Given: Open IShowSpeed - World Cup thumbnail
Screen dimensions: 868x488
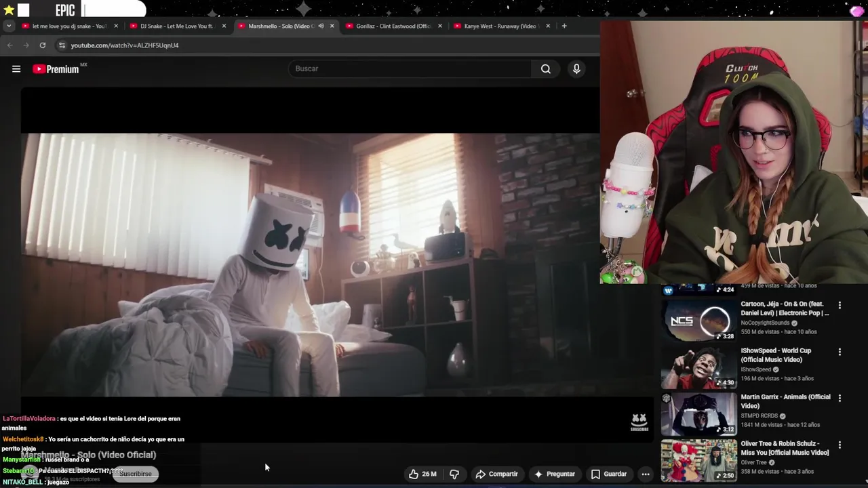Looking at the screenshot, I should tap(698, 367).
